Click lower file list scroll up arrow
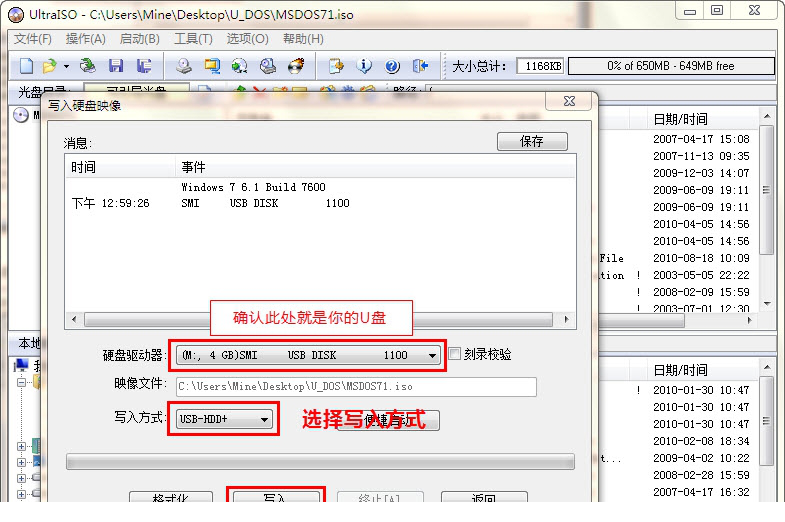Screen dimensions: 785x522 (766, 367)
